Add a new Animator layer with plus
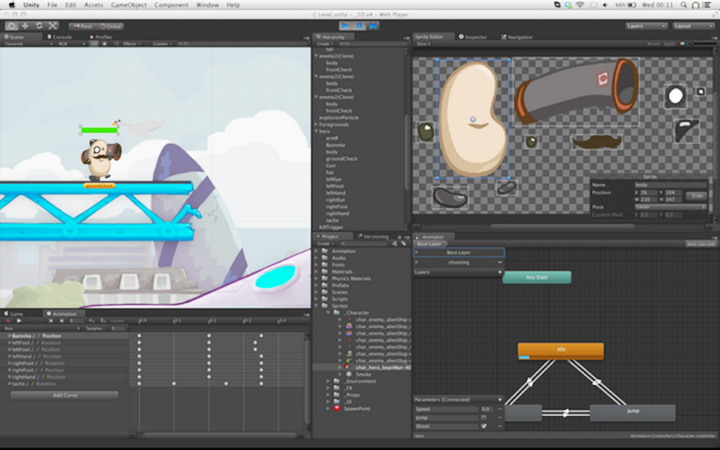This screenshot has height=450, width=720. [x=500, y=272]
